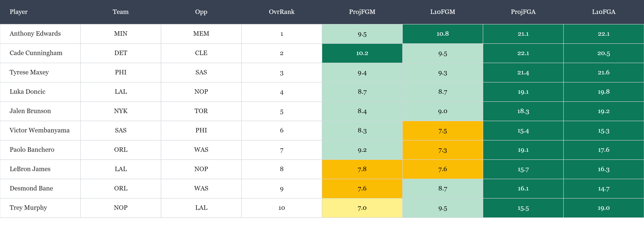Select player name Cade Cunningham
Viewport: 644px width, 237px height.
tap(36, 53)
